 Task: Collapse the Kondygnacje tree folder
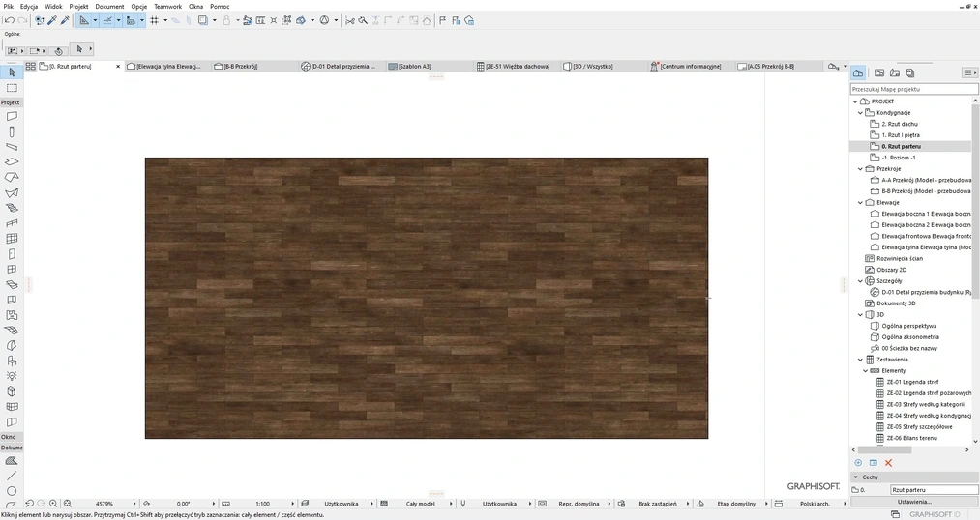(x=861, y=113)
